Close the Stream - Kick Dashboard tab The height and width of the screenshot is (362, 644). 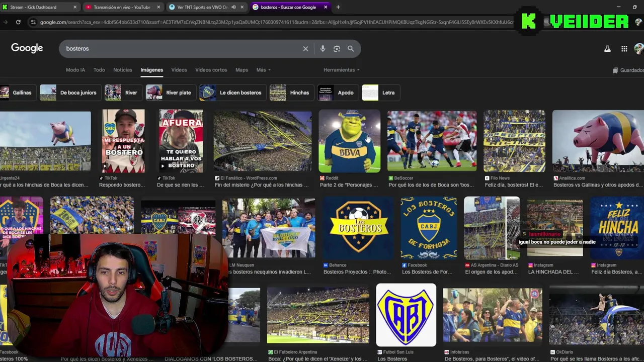click(x=75, y=7)
